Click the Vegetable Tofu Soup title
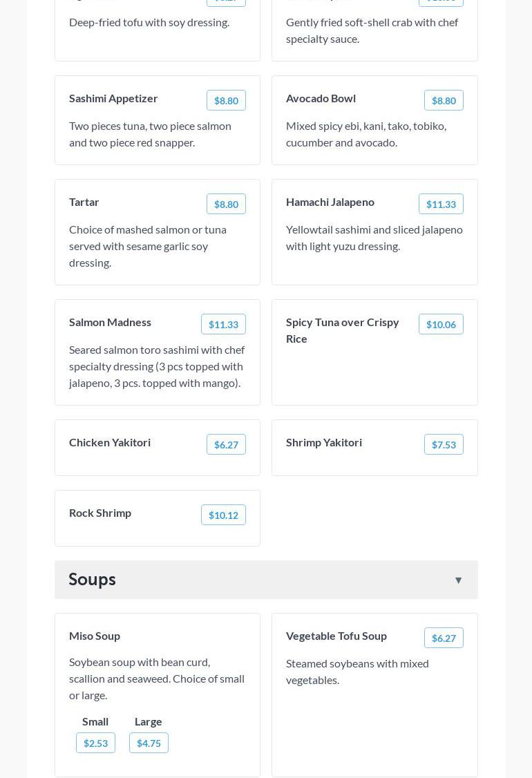532x778 pixels. (x=336, y=636)
